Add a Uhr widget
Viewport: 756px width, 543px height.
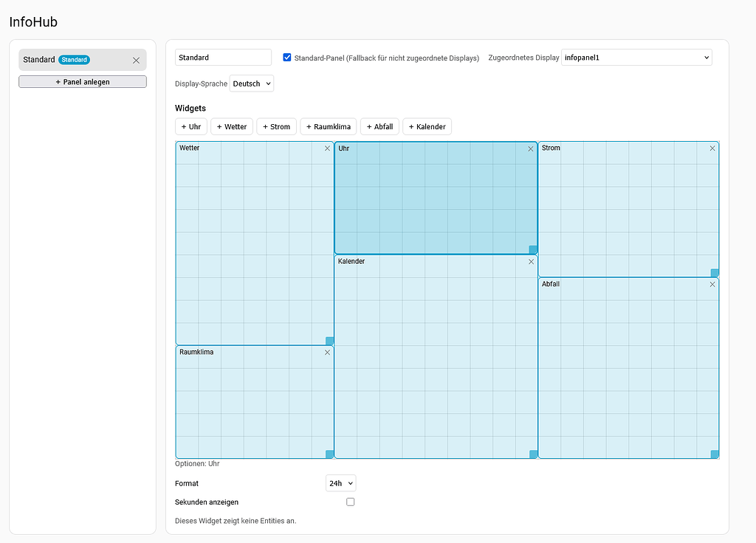191,126
